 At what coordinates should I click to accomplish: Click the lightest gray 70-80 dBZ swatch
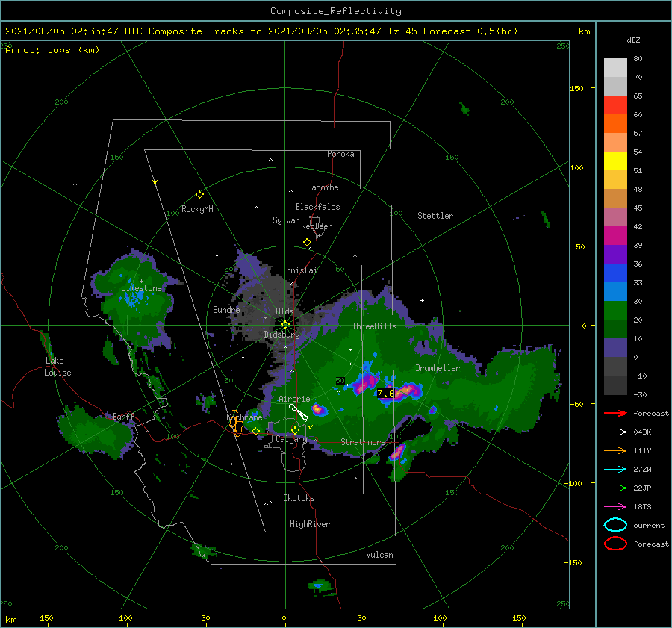tap(615, 68)
